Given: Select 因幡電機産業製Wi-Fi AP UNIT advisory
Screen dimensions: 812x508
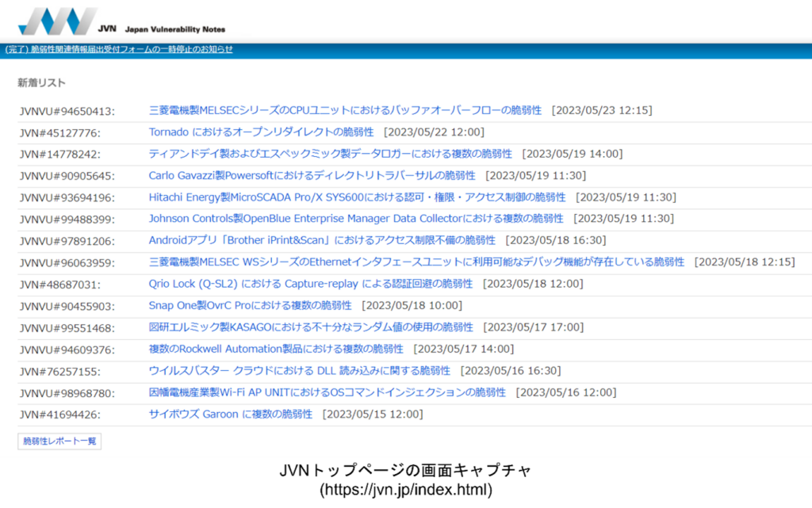Looking at the screenshot, I should (327, 392).
